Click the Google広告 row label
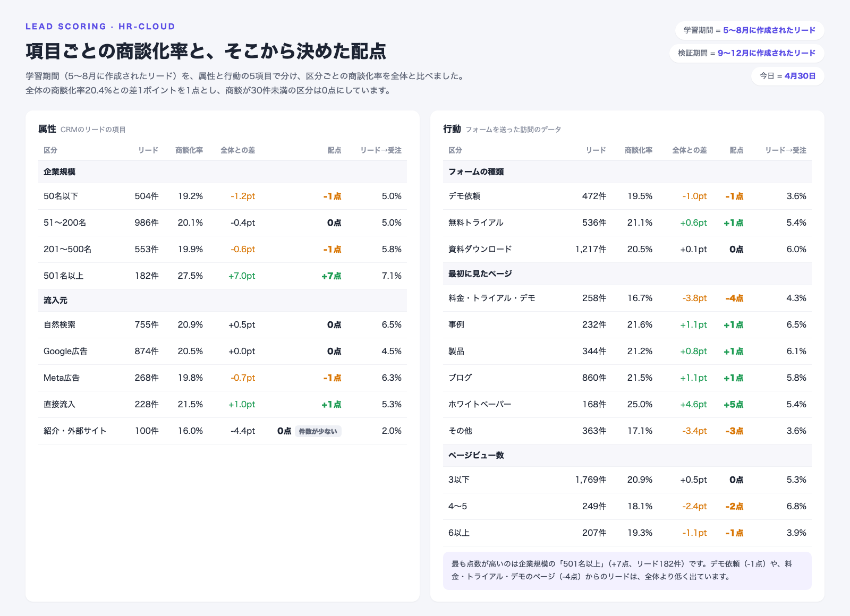This screenshot has height=616, width=850. click(65, 351)
